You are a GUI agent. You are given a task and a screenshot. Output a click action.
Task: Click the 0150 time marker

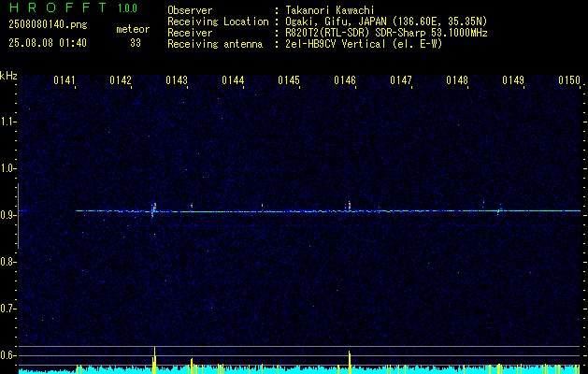pyautogui.click(x=569, y=80)
